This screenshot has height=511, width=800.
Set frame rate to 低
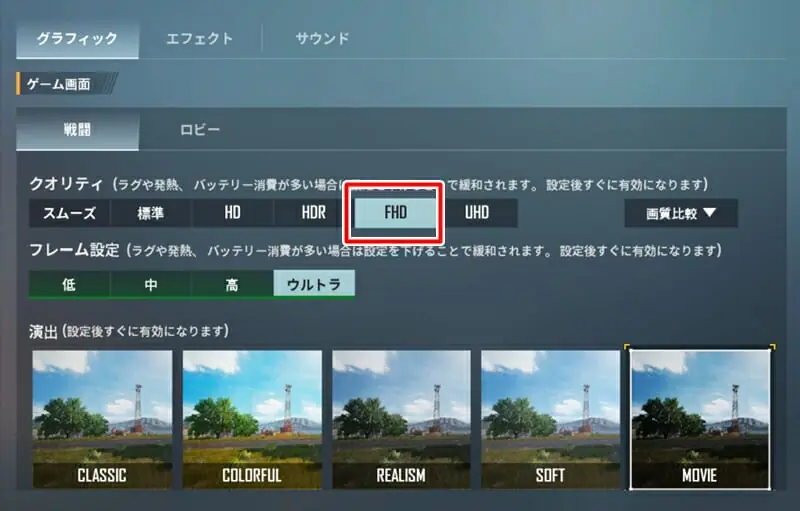[69, 284]
